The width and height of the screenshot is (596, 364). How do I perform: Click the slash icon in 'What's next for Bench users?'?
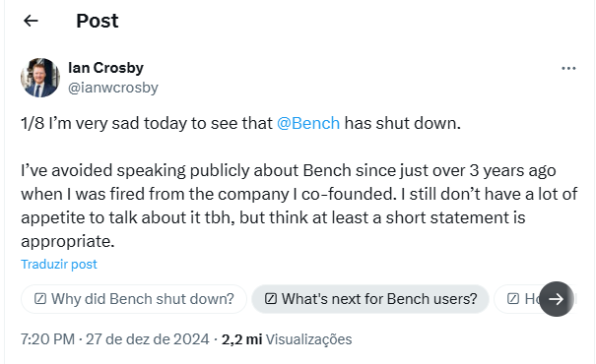pyautogui.click(x=271, y=299)
